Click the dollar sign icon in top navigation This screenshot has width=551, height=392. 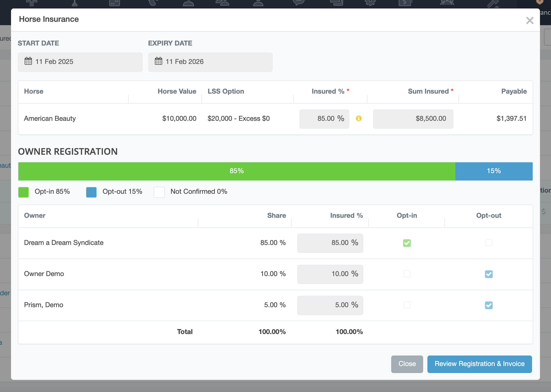[x=405, y=3]
